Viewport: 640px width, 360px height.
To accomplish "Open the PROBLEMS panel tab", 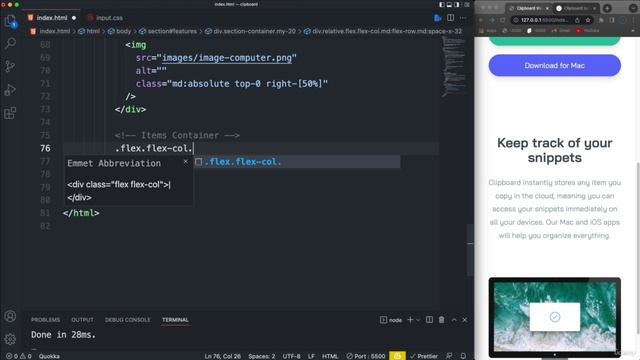I will (45, 320).
